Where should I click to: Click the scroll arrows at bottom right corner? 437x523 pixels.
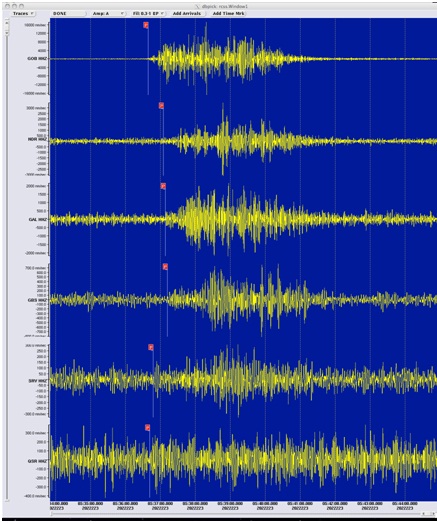[x=428, y=514]
